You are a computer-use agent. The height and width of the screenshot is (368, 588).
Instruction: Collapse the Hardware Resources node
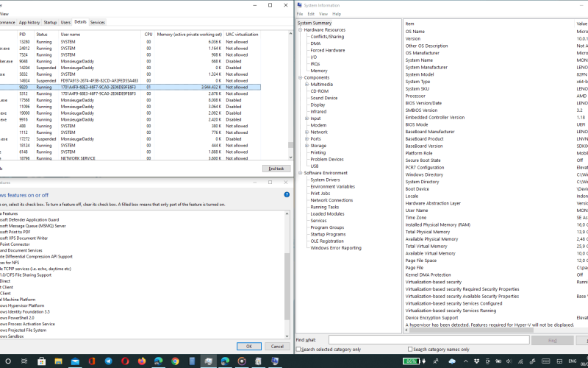300,29
